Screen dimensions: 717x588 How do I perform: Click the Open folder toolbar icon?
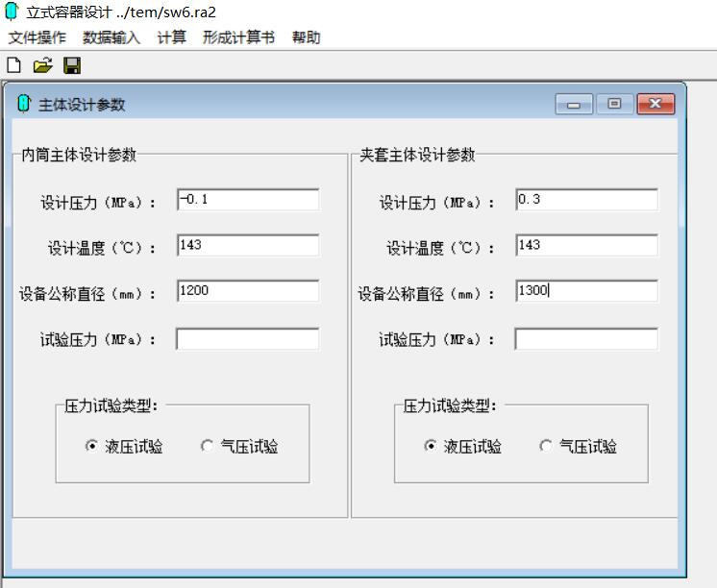point(42,65)
